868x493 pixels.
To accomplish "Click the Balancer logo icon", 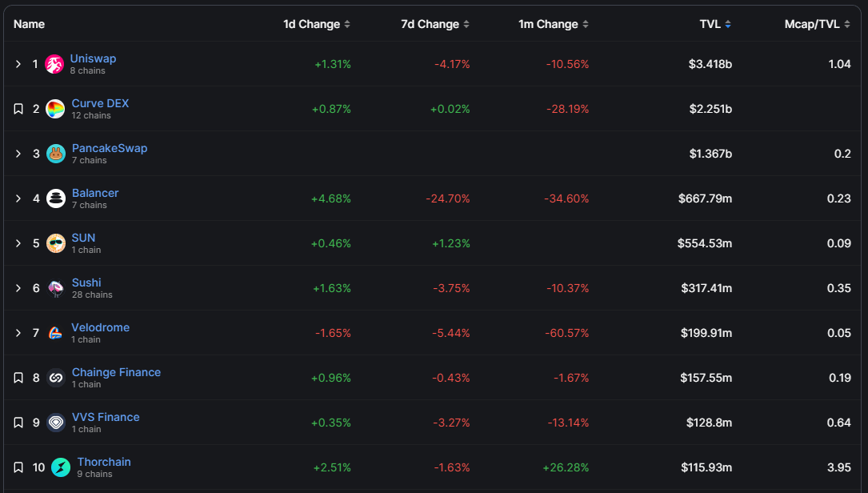I will coord(56,198).
